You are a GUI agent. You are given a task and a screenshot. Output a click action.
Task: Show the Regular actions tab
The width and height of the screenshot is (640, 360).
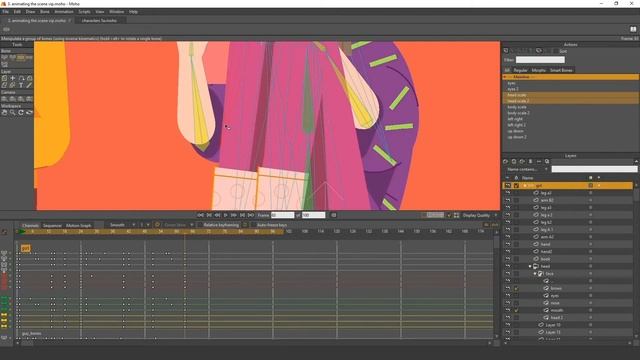(520, 70)
